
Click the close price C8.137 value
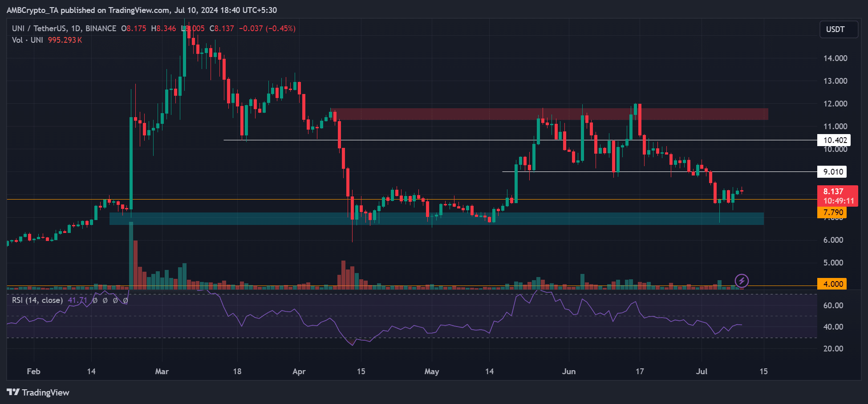222,29
